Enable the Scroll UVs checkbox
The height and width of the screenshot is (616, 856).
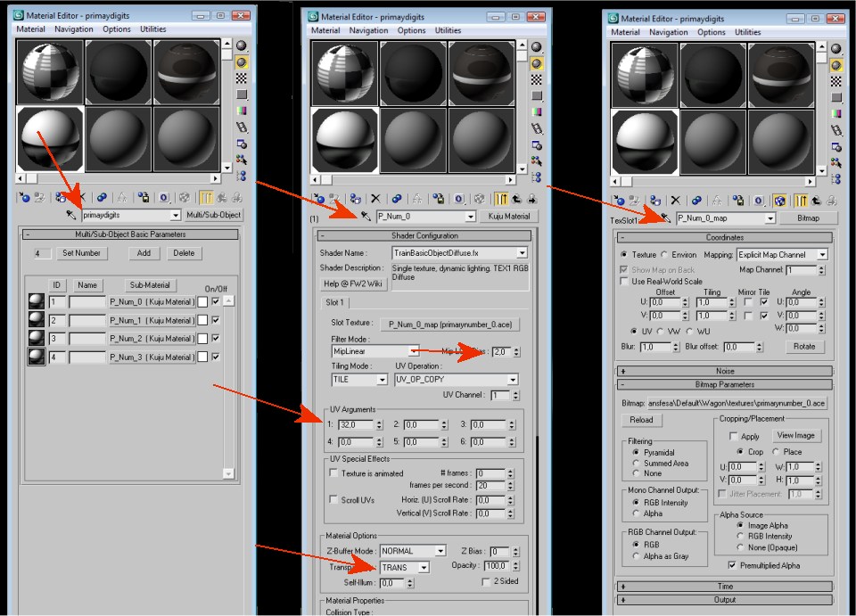[x=333, y=499]
